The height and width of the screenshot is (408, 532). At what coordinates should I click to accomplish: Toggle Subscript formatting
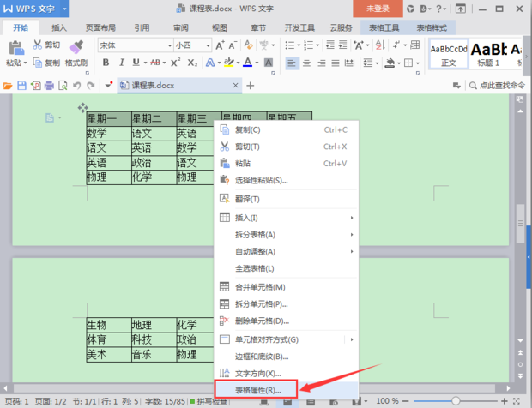coord(192,63)
